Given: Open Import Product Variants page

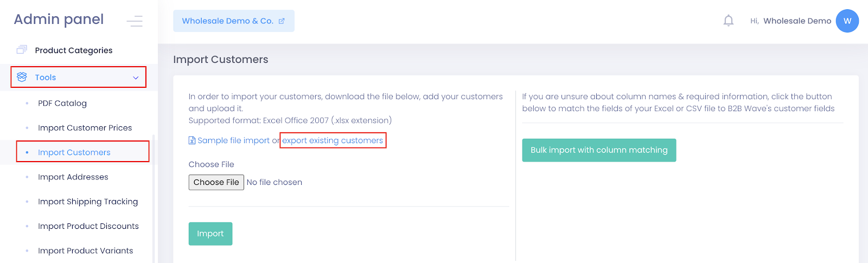Looking at the screenshot, I should pos(85,251).
